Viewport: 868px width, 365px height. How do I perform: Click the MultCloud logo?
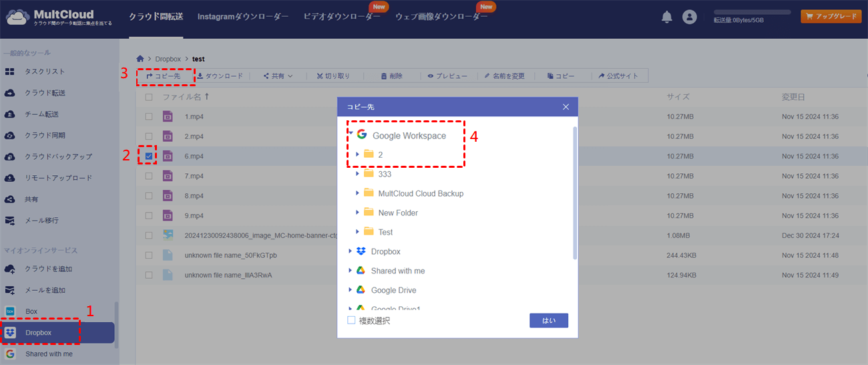pos(59,18)
